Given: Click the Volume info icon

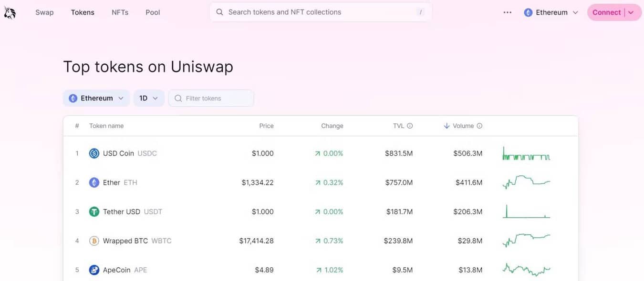Looking at the screenshot, I should click(x=479, y=125).
